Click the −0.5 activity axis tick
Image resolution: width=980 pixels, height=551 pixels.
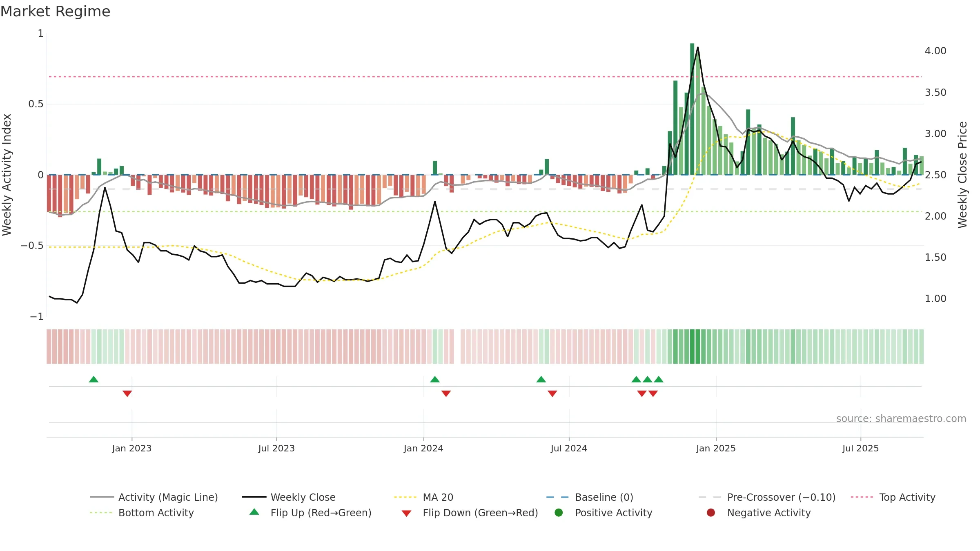[32, 246]
